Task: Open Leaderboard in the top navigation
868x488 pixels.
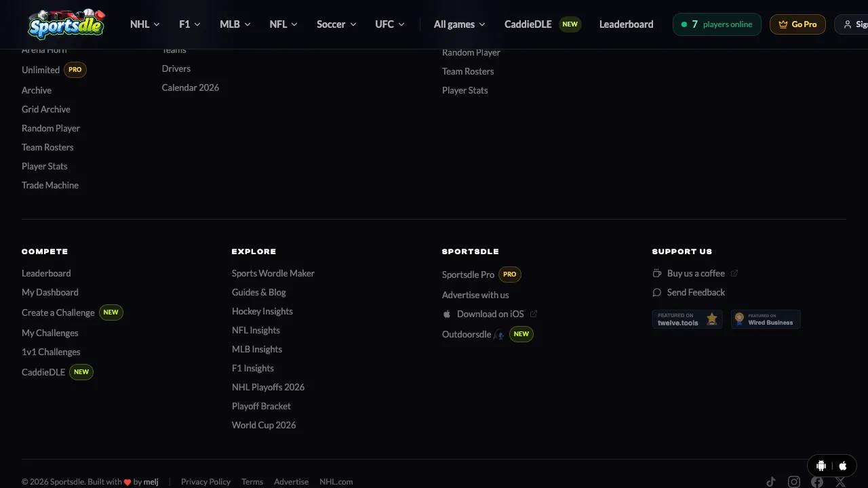Action: point(627,24)
